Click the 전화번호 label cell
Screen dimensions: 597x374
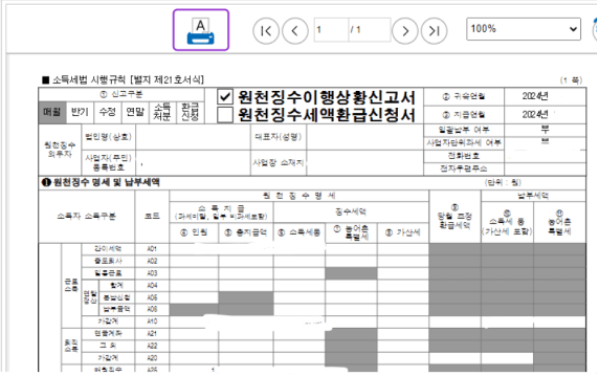[464, 156]
